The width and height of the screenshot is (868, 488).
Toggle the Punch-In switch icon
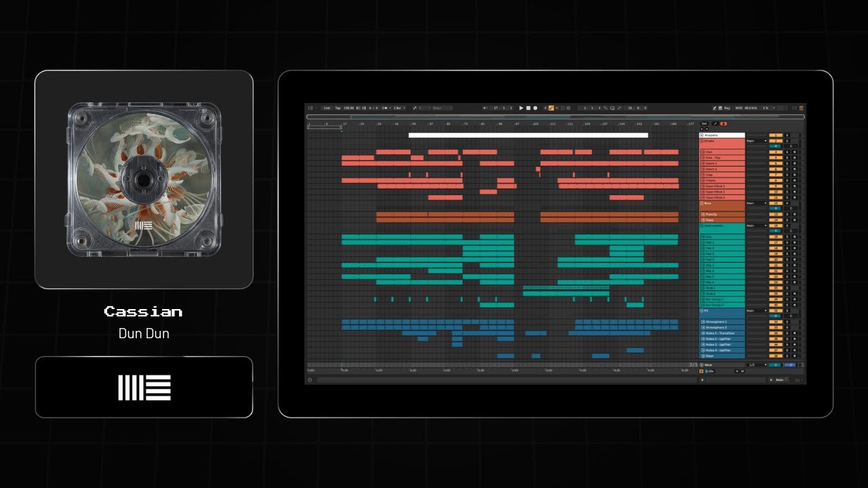click(606, 108)
